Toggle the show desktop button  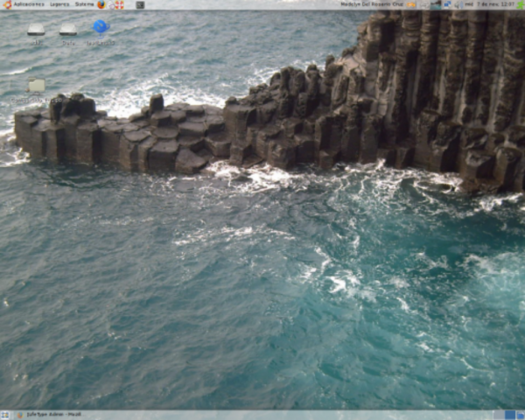pyautogui.click(x=5, y=415)
